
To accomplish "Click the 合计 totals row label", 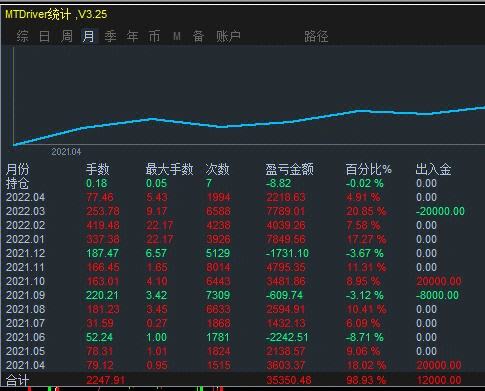I will pos(18,380).
